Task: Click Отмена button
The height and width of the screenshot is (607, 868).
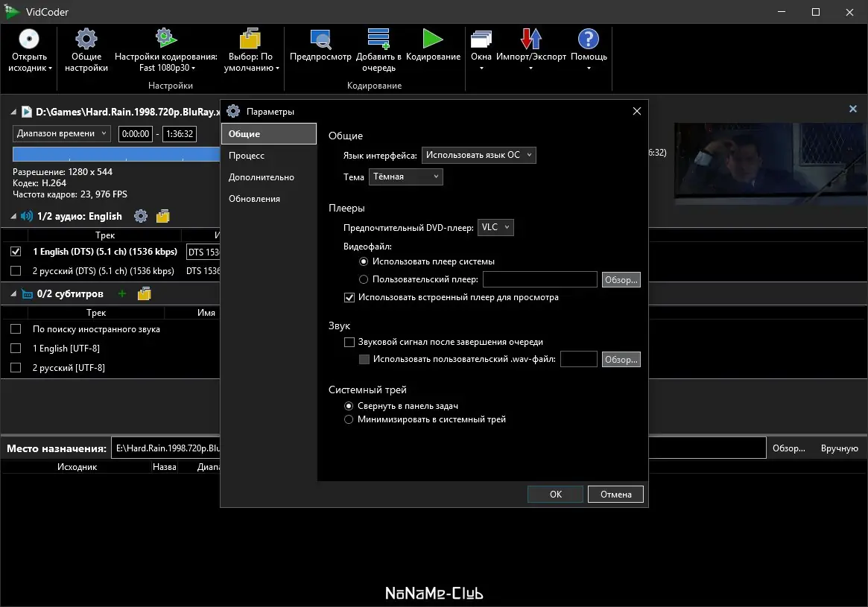Action: [615, 494]
